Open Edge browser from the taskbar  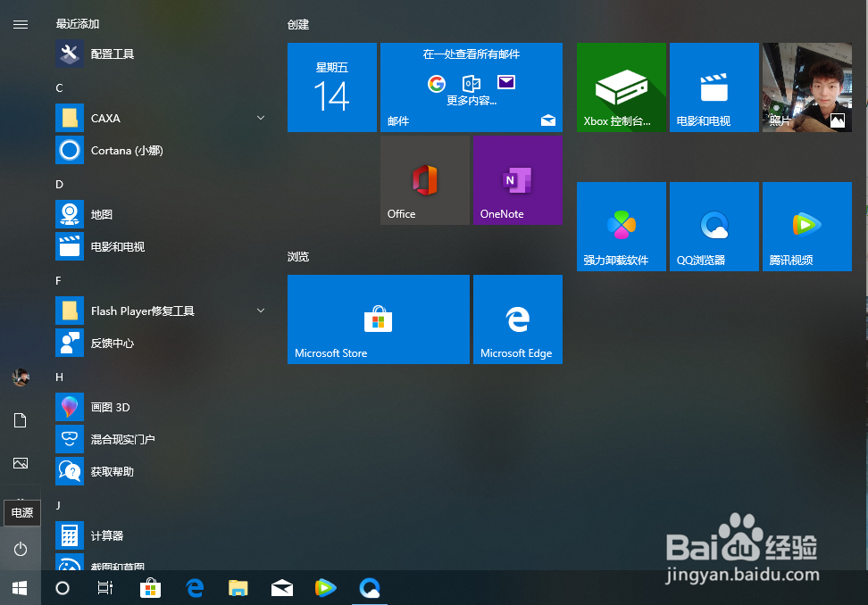(x=195, y=588)
